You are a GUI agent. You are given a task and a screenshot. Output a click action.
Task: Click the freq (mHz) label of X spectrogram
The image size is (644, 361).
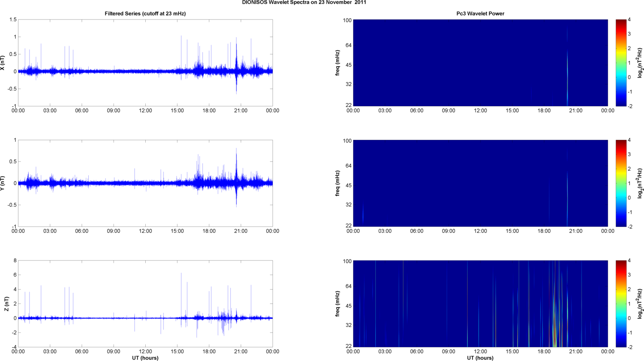point(338,63)
